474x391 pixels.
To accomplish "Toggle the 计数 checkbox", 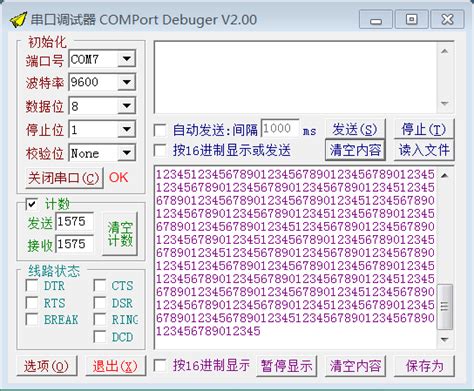I will [x=32, y=204].
